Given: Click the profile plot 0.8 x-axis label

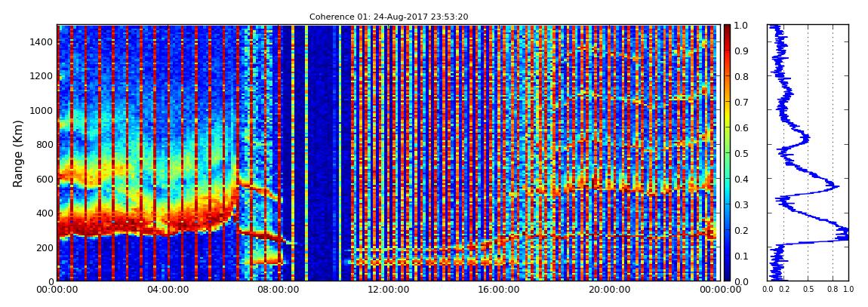Looking at the screenshot, I should coord(833,290).
